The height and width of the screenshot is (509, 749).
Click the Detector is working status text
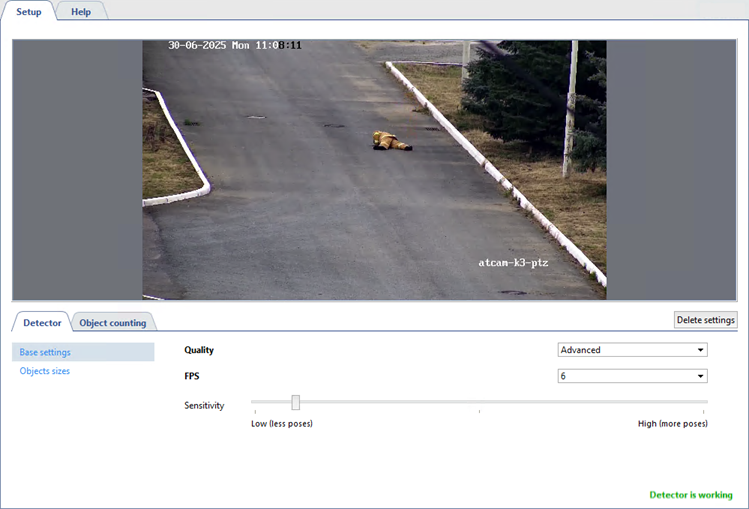690,495
